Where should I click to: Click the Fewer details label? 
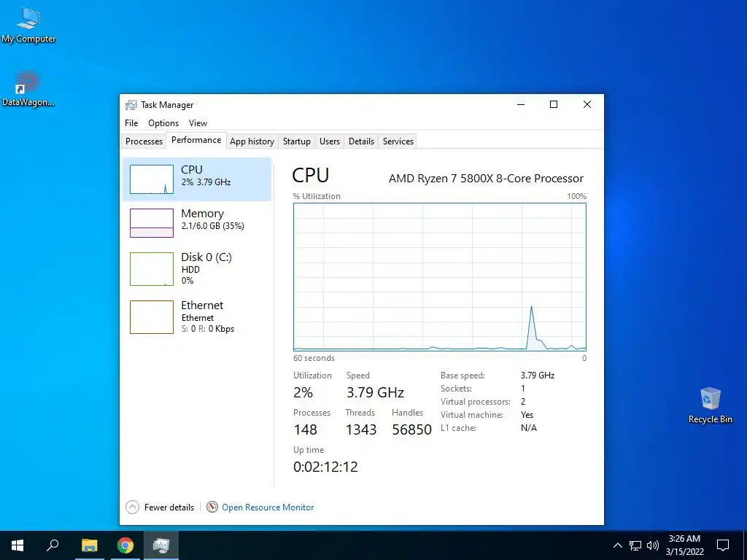[x=169, y=507]
